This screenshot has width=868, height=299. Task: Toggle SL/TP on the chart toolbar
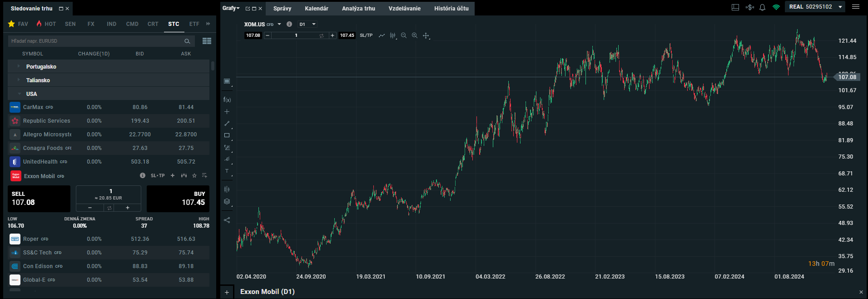[366, 35]
